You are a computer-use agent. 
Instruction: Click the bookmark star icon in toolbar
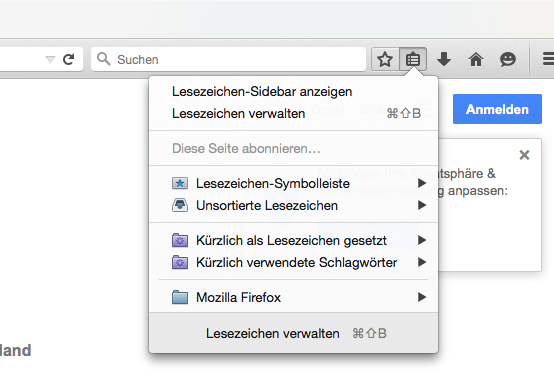(x=385, y=59)
